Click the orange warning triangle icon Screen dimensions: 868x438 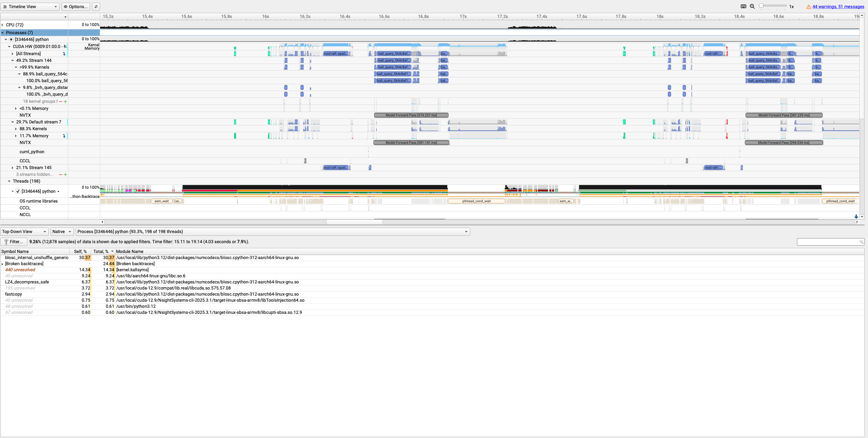808,7
